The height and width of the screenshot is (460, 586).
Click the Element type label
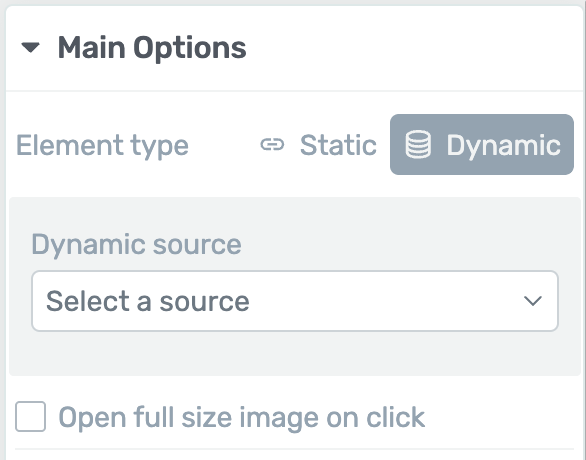click(x=102, y=145)
